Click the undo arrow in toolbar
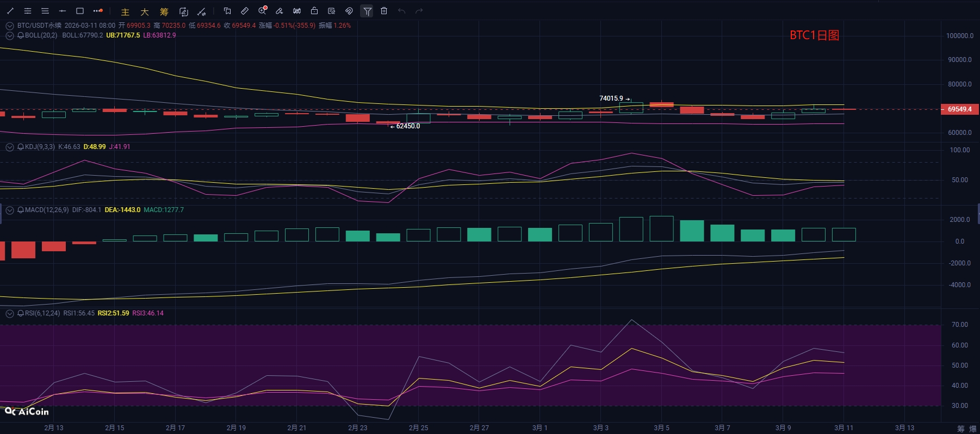Image resolution: width=980 pixels, height=434 pixels. (401, 11)
